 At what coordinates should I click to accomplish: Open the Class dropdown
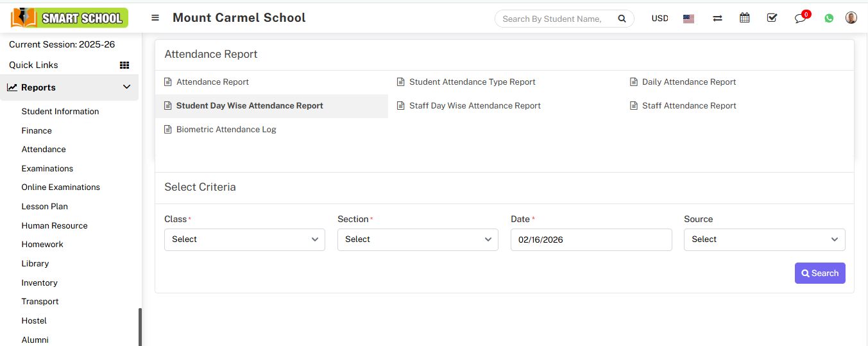pyautogui.click(x=244, y=239)
